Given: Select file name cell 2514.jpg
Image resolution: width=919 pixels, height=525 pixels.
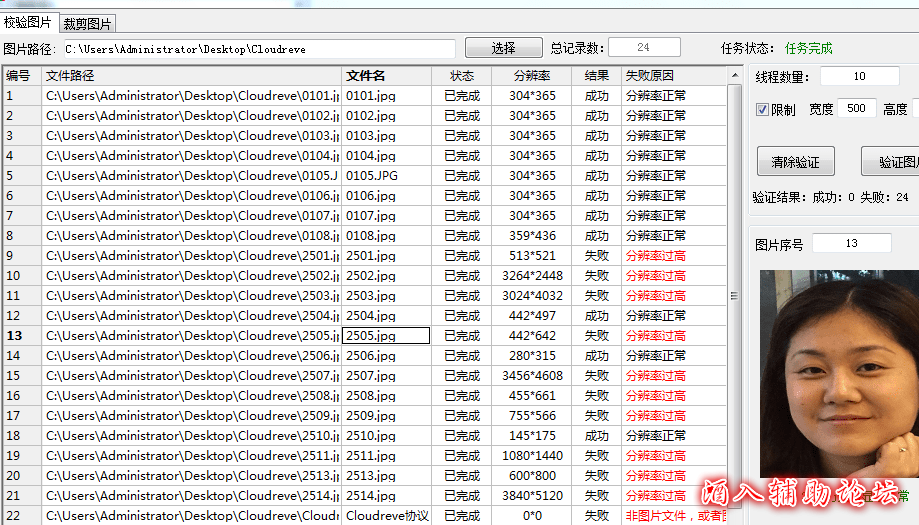Looking at the screenshot, I should coord(386,496).
